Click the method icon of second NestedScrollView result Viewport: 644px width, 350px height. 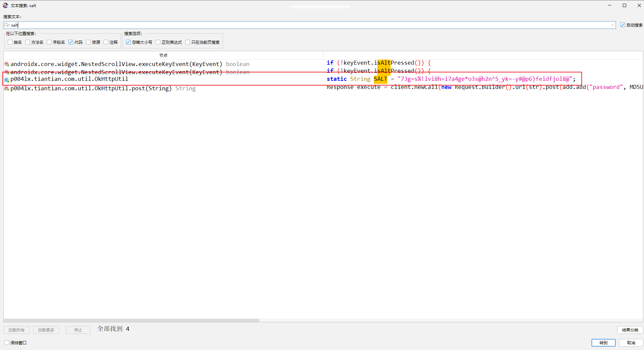tap(6, 72)
